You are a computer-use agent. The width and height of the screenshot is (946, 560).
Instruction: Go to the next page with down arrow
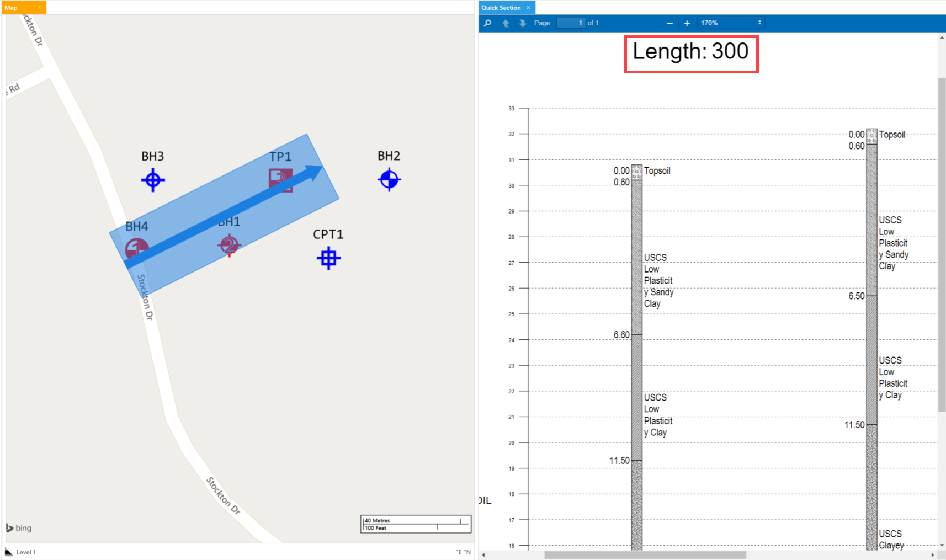tap(523, 23)
